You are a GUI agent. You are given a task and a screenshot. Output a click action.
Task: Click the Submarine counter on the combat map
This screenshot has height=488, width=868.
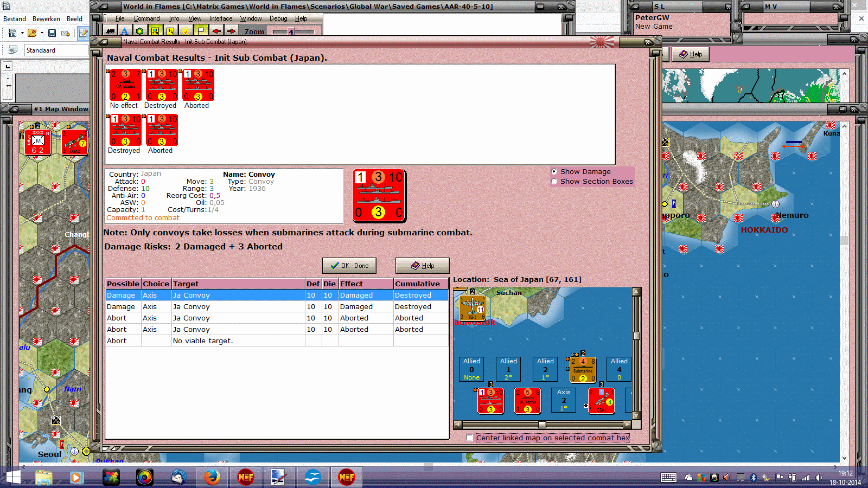click(x=583, y=369)
